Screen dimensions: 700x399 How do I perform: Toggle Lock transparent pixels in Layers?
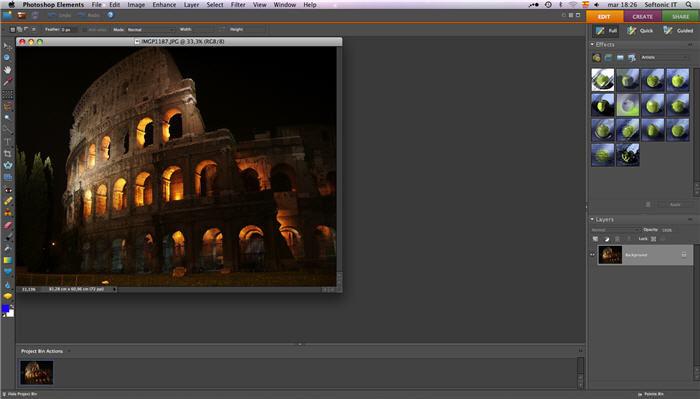(654, 239)
